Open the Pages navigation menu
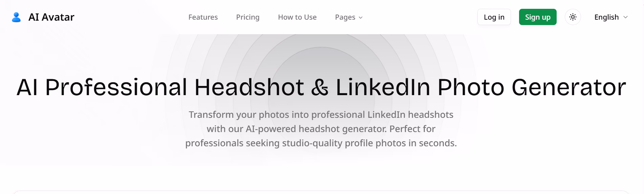644x194 pixels. point(345,17)
